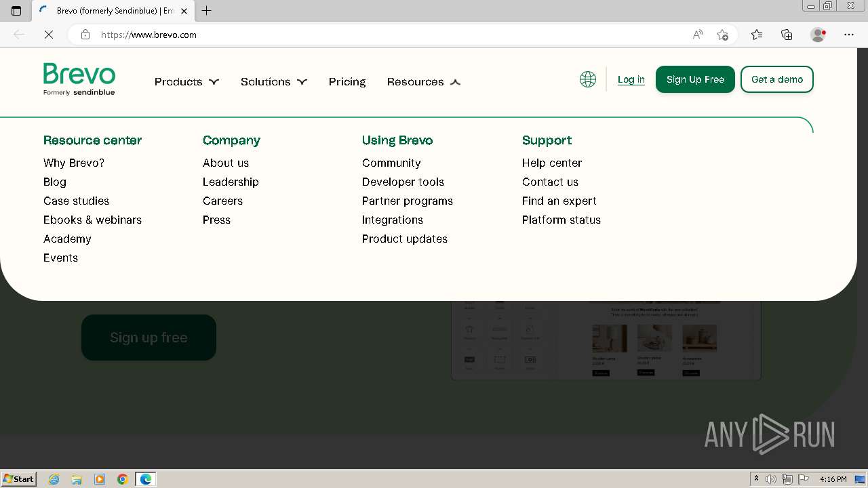The width and height of the screenshot is (868, 488).
Task: Click the address bar URL
Action: click(x=149, y=35)
